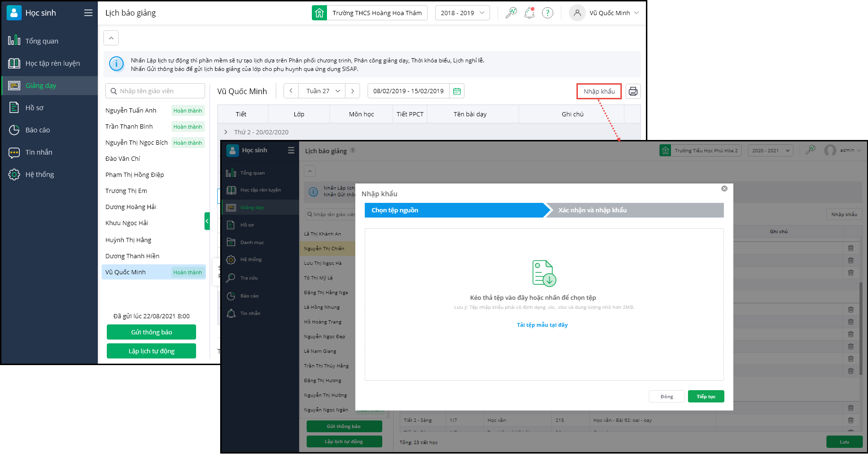Open Hệ thống in the front window sidebar

260,260
